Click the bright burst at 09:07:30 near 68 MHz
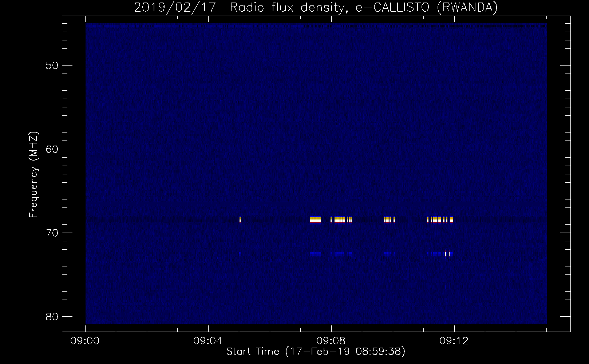The height and width of the screenshot is (364, 589). [316, 219]
